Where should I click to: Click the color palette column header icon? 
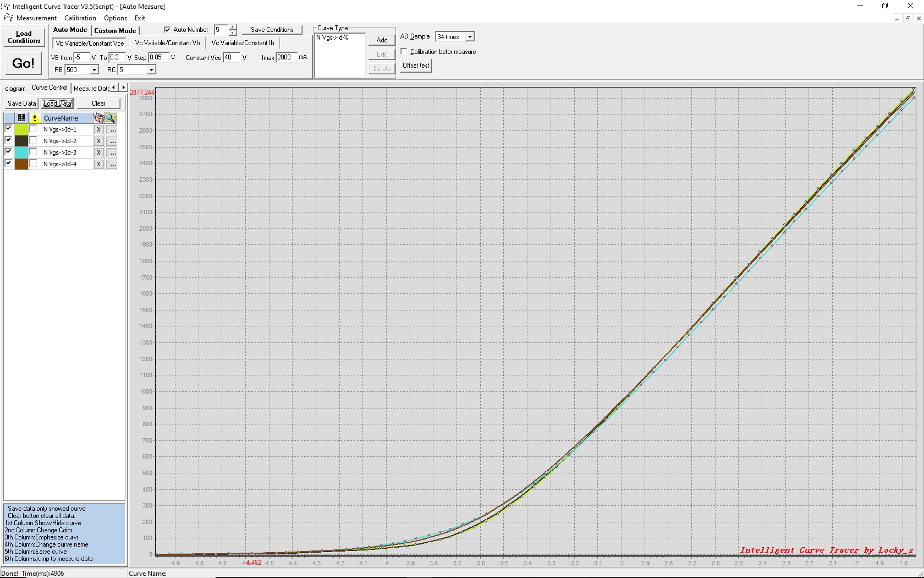[21, 118]
